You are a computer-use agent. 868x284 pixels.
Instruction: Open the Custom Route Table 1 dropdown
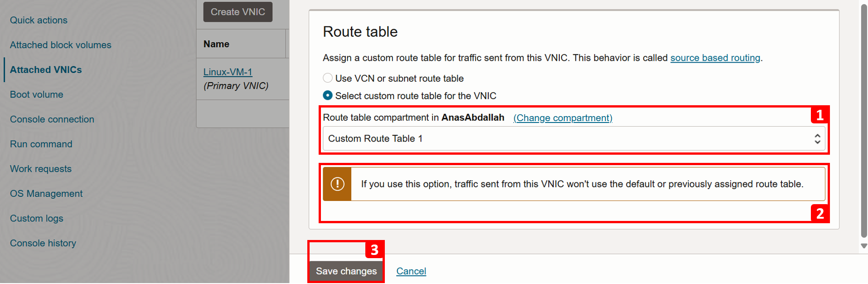pos(574,139)
